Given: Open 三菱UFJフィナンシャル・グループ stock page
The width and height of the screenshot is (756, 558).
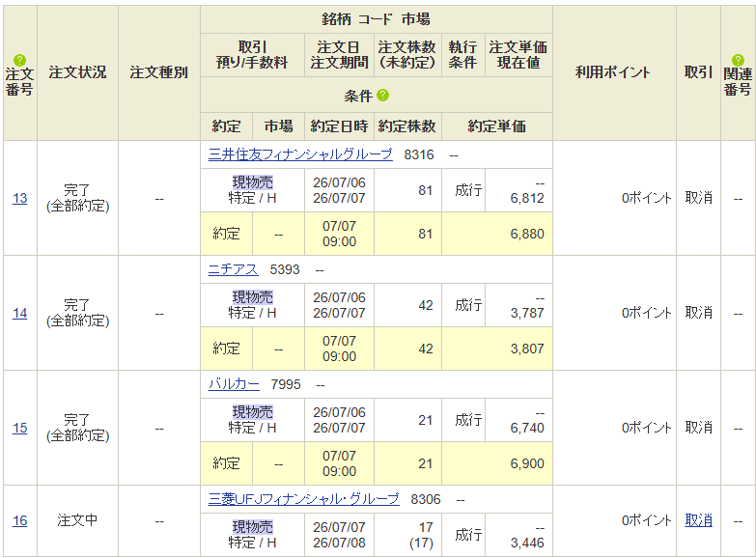Looking at the screenshot, I should coord(304,499).
